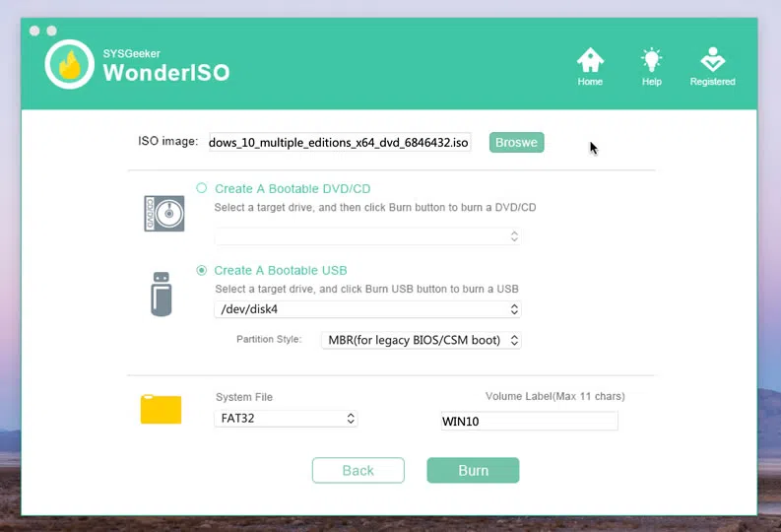
Task: Click the Help label in header
Action: click(x=651, y=82)
